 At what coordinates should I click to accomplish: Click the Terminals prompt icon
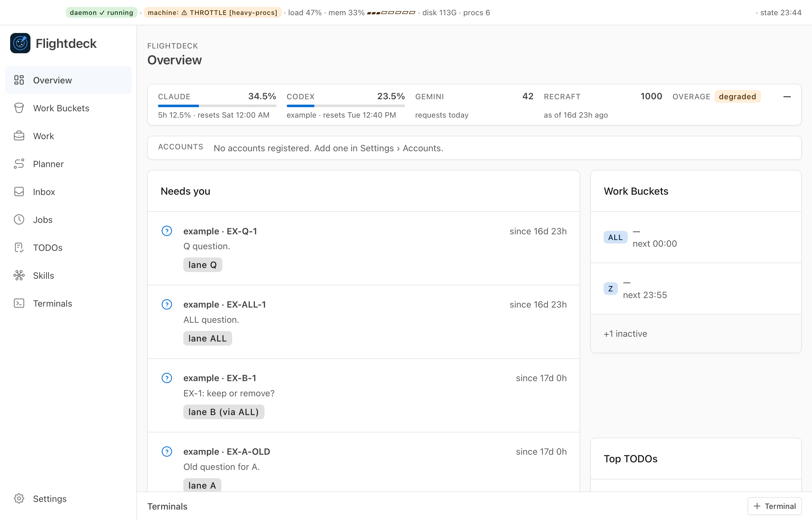19,303
